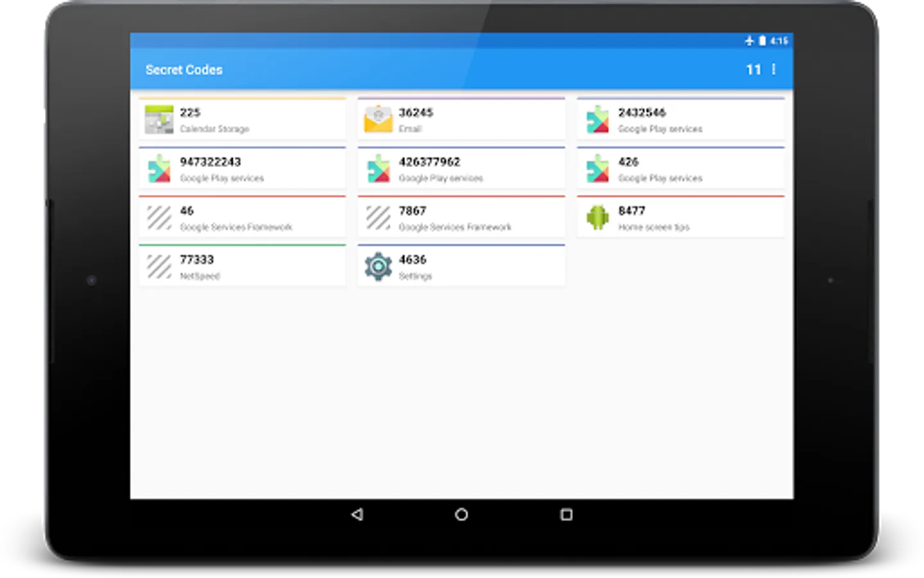Tap the Settings gear icon beside 4636
The width and height of the screenshot is (924, 578).
[x=379, y=267]
